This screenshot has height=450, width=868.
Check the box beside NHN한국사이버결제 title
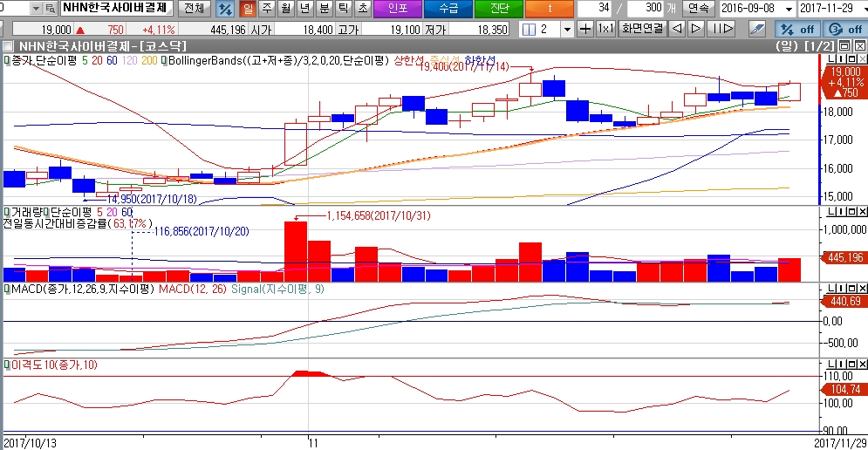point(8,45)
